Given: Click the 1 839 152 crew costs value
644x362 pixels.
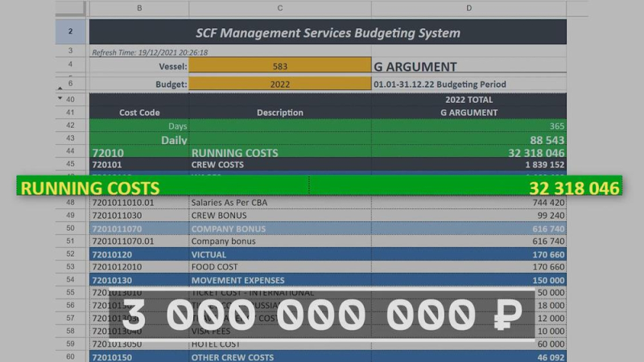Looking at the screenshot, I should [x=545, y=165].
